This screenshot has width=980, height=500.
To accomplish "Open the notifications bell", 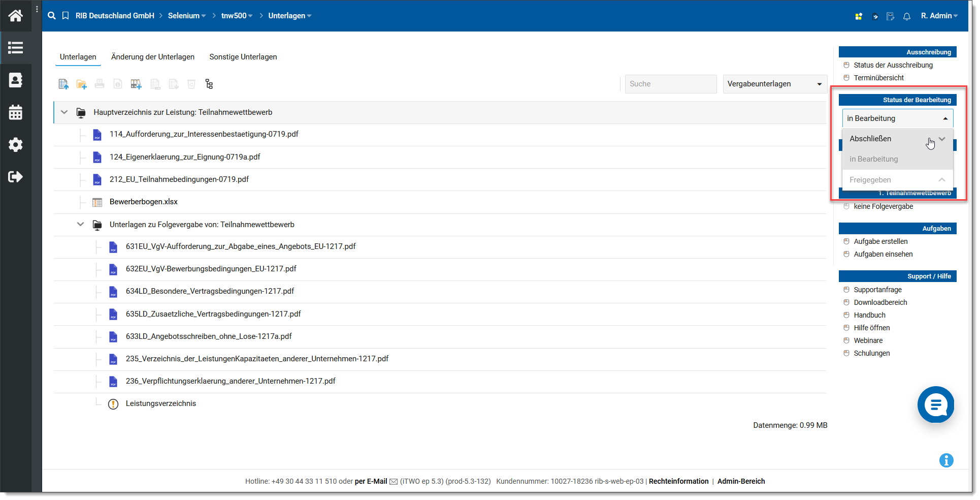I will point(906,16).
